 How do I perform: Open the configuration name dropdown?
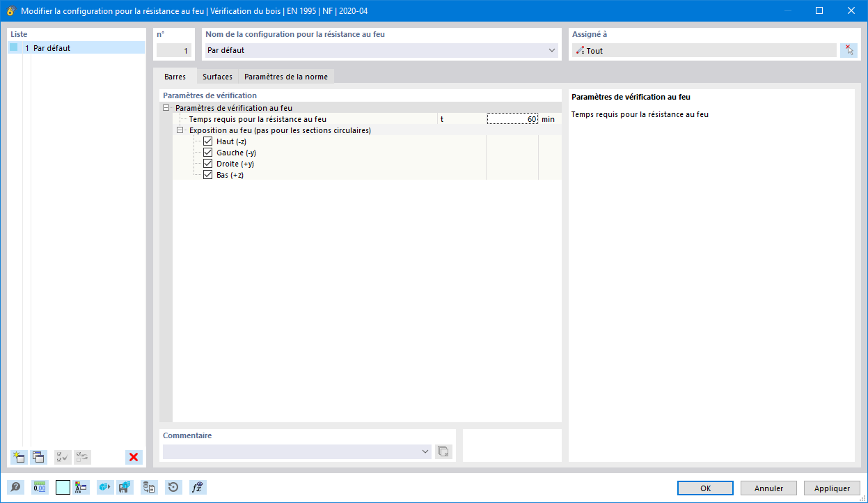point(552,50)
